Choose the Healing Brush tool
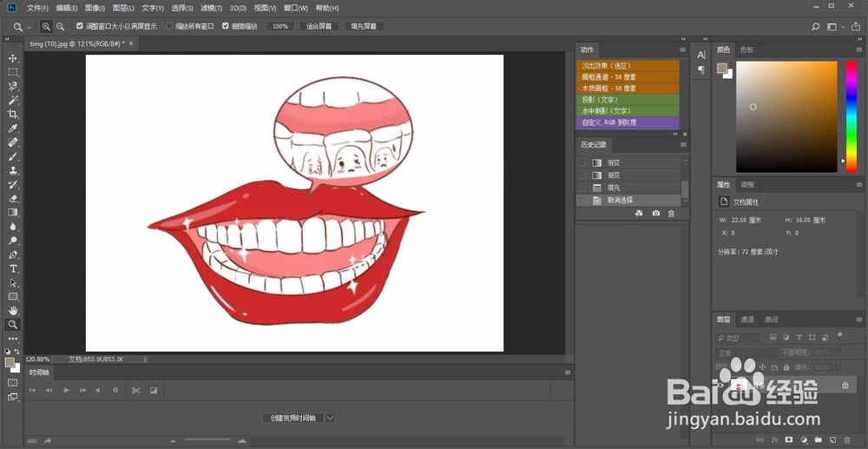Image resolution: width=868 pixels, height=449 pixels. (x=13, y=142)
